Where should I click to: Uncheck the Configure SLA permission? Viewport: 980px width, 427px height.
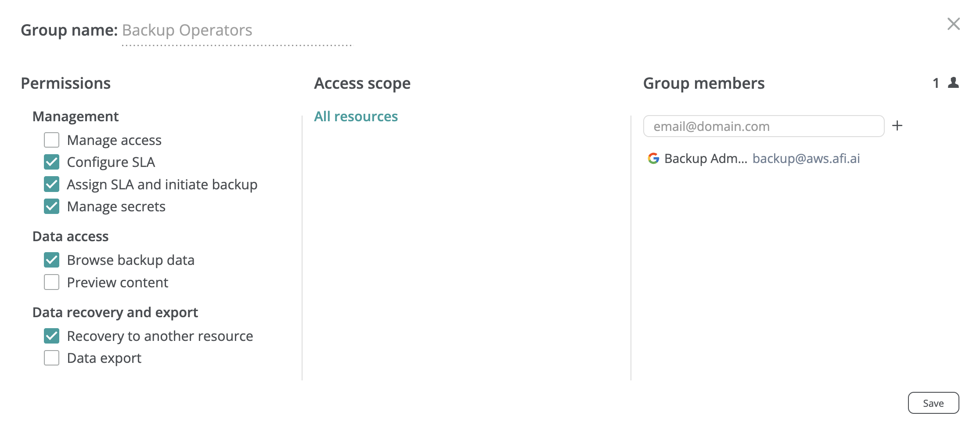point(52,162)
